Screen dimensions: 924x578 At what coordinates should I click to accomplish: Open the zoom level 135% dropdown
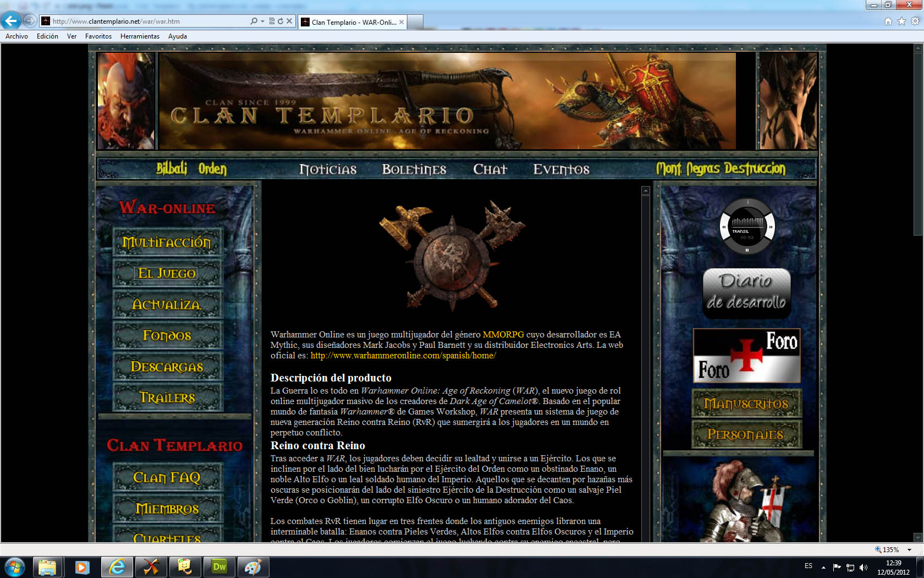tap(909, 549)
